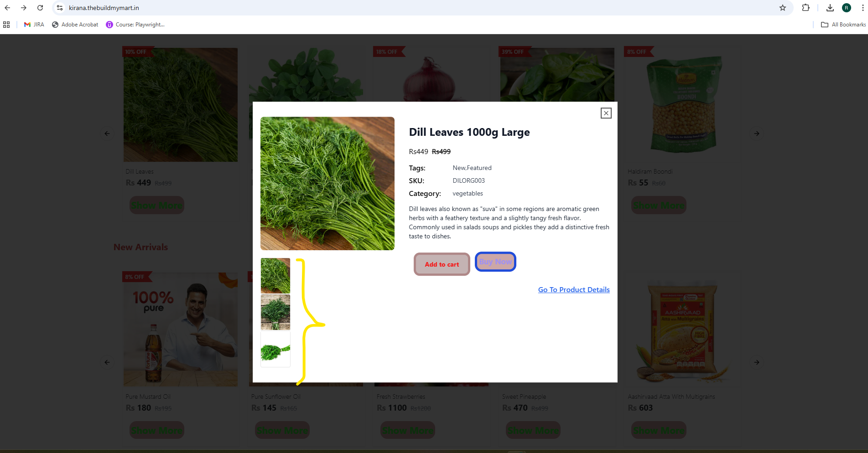Click the 'Rs449' sale price
868x453 pixels.
click(418, 152)
